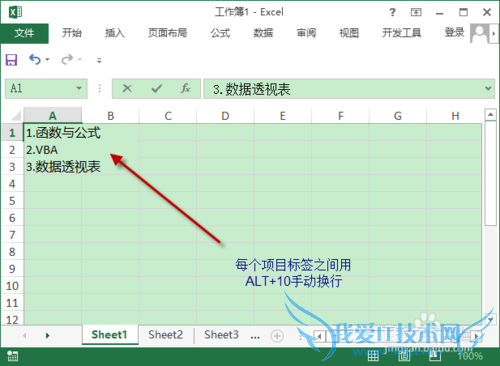Open the redo history dropdown arrow
500x366 pixels.
tap(80, 60)
